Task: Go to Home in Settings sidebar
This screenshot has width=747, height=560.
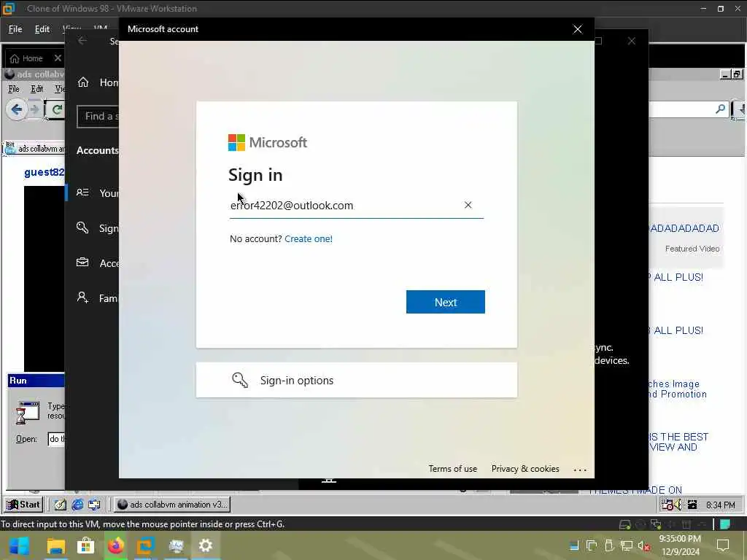Action: coord(98,82)
